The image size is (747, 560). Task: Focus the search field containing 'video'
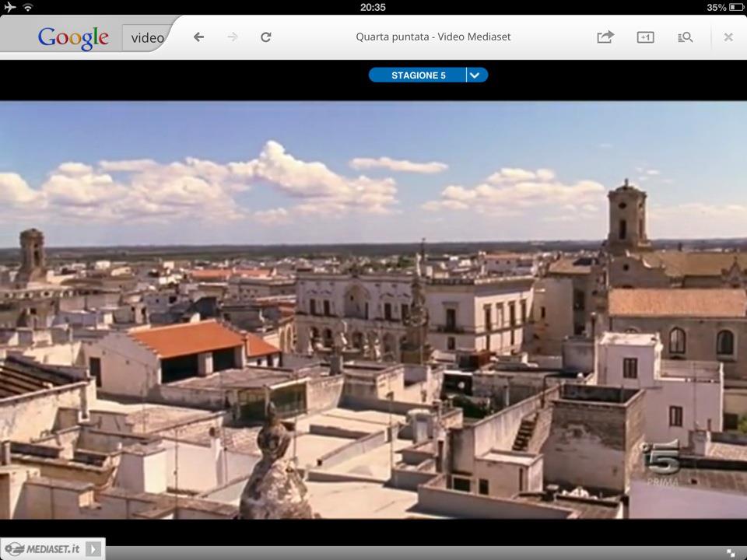coord(146,37)
